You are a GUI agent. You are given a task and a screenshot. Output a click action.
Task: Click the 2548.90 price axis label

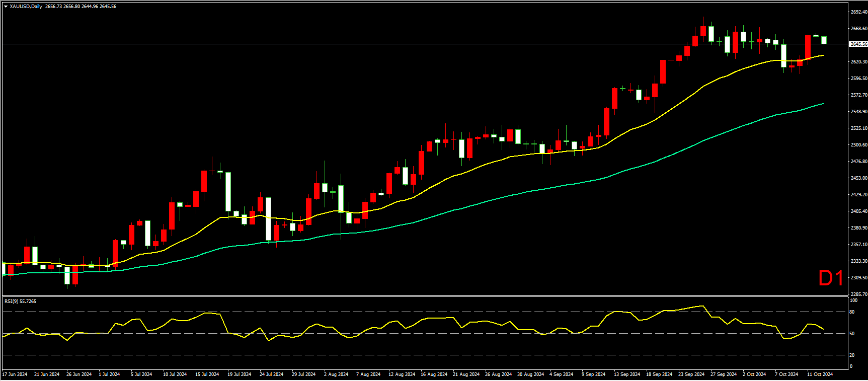coord(859,112)
